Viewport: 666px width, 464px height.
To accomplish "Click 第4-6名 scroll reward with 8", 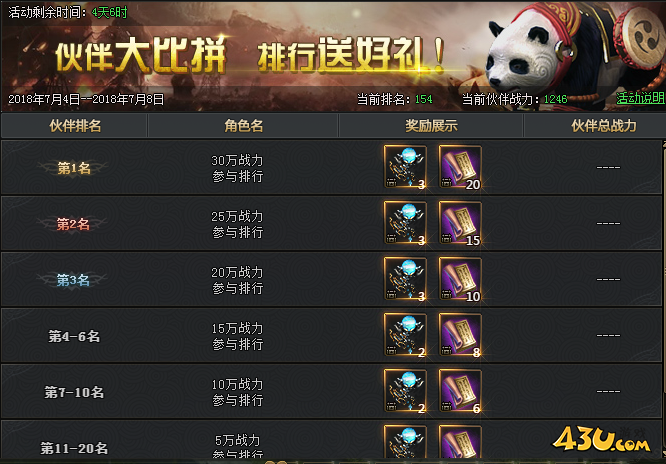I will [460, 335].
